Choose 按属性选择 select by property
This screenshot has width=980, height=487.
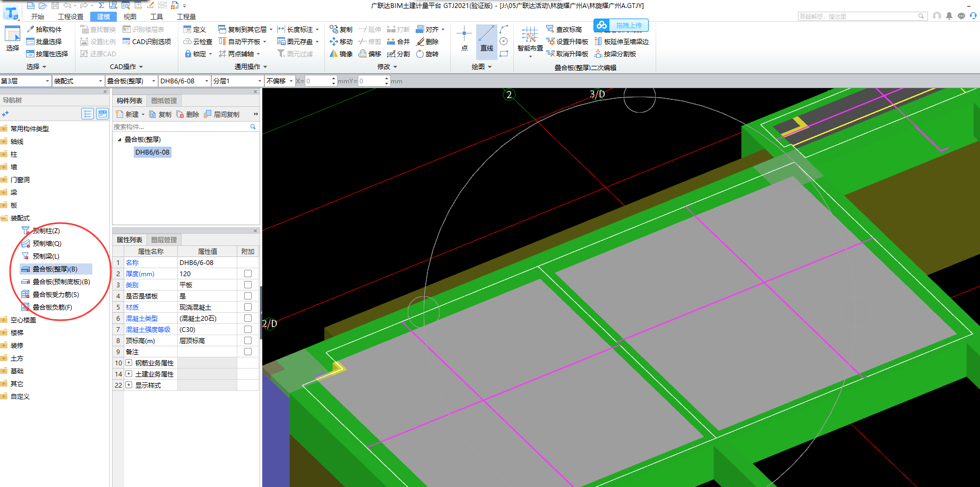48,54
